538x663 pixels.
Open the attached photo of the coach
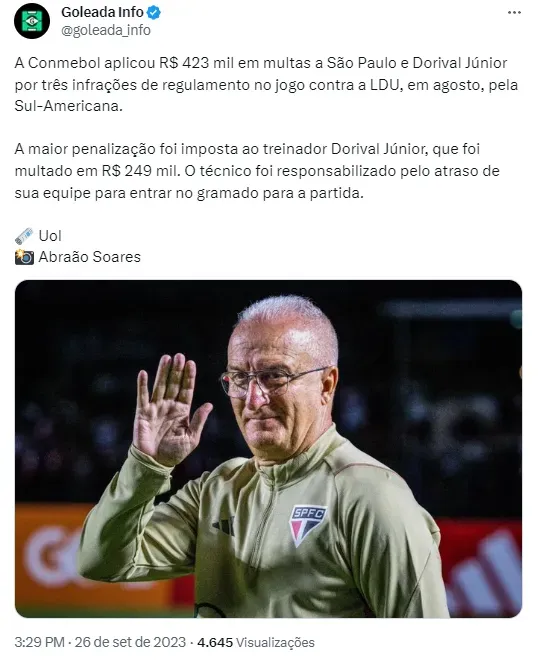[268, 449]
